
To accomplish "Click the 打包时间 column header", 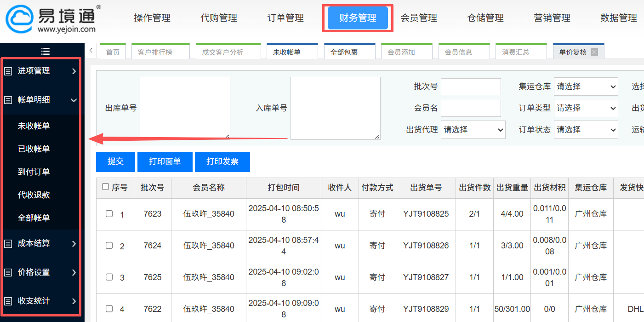I will click(284, 188).
